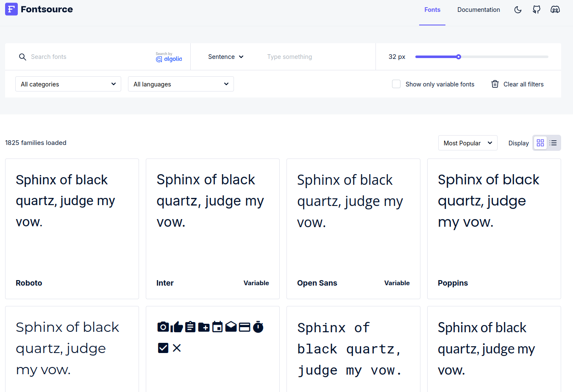Image resolution: width=573 pixels, height=392 pixels.
Task: Open the Documentation page
Action: coord(478,10)
